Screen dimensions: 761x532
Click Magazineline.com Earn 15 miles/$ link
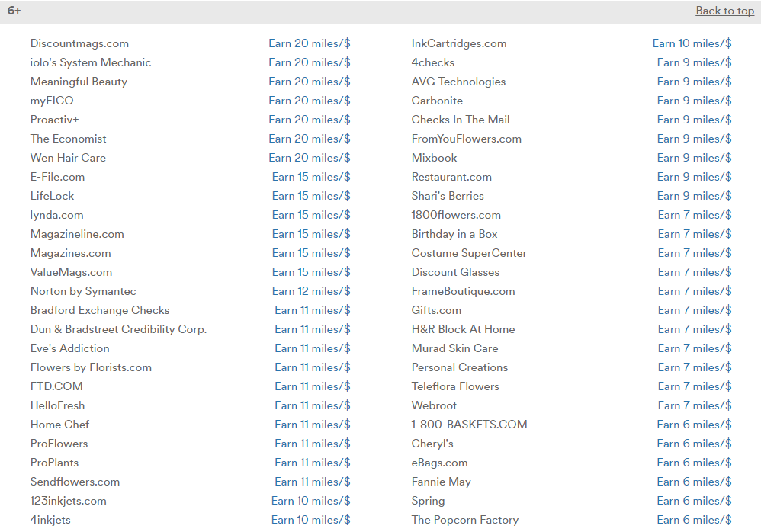pyautogui.click(x=311, y=234)
